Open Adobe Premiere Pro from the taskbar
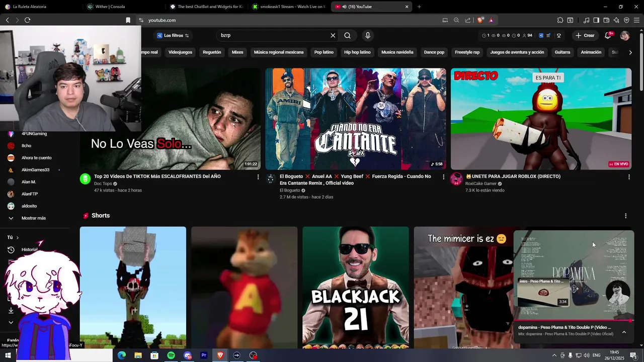Viewport: 644px width, 362px height. tap(204, 355)
